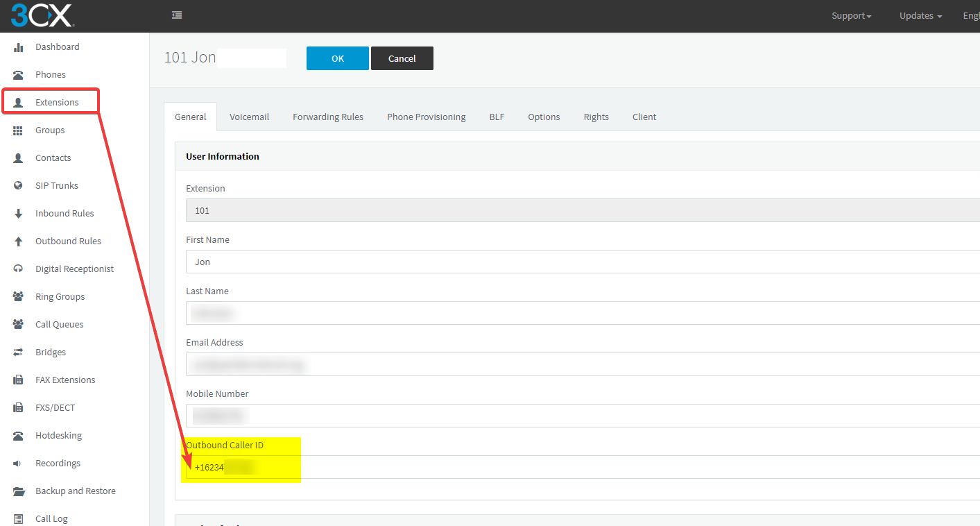Click the Extension field showing 101
Image resolution: width=980 pixels, height=526 pixels.
pyautogui.click(x=583, y=210)
